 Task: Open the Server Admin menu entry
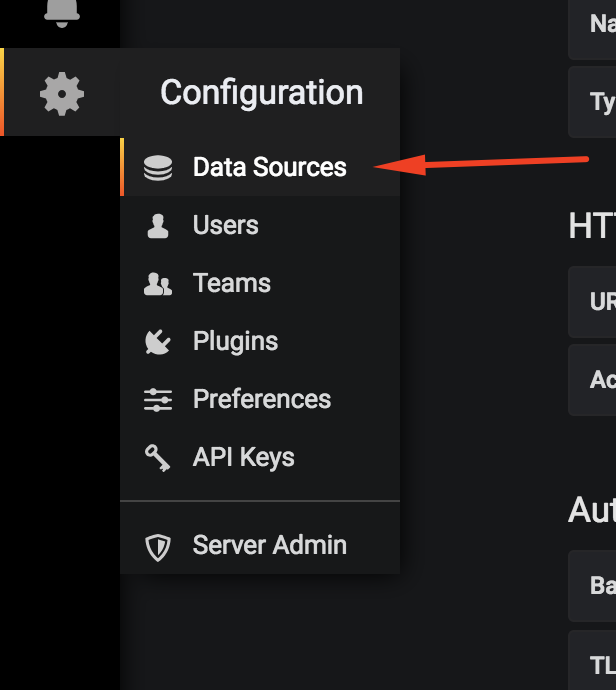tap(269, 545)
